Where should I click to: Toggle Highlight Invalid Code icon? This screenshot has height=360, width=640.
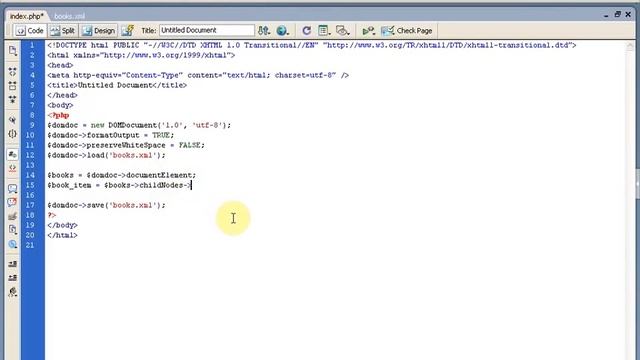(x=13, y=168)
